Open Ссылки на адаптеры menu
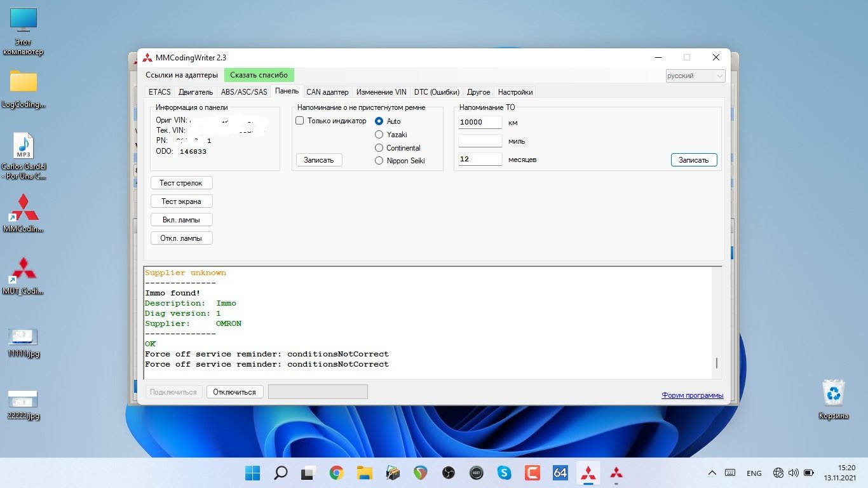868x488 pixels. click(182, 75)
